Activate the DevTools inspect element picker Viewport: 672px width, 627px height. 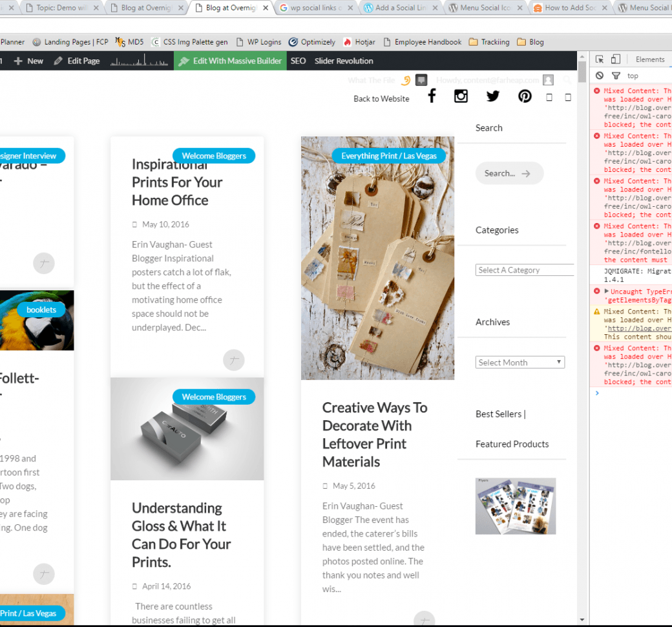[x=600, y=59]
